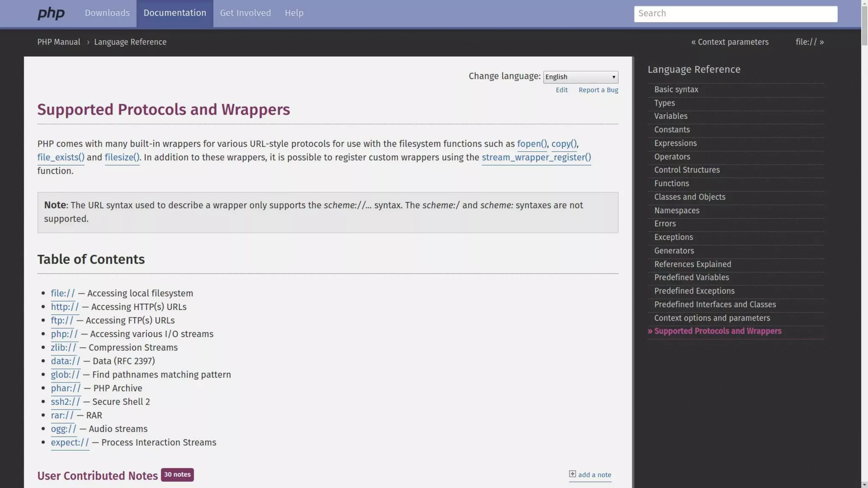Viewport: 868px width, 488px height.
Task: Open the Get Involved menu
Action: (x=245, y=13)
